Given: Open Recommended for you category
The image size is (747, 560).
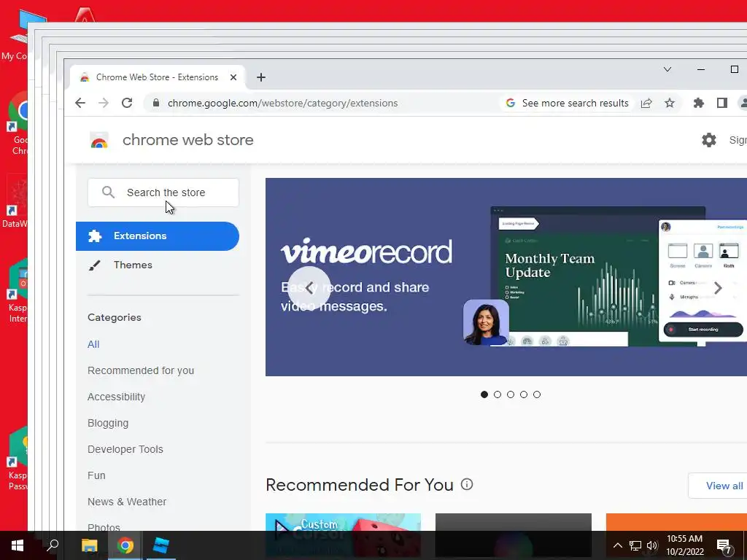Looking at the screenshot, I should click(141, 370).
